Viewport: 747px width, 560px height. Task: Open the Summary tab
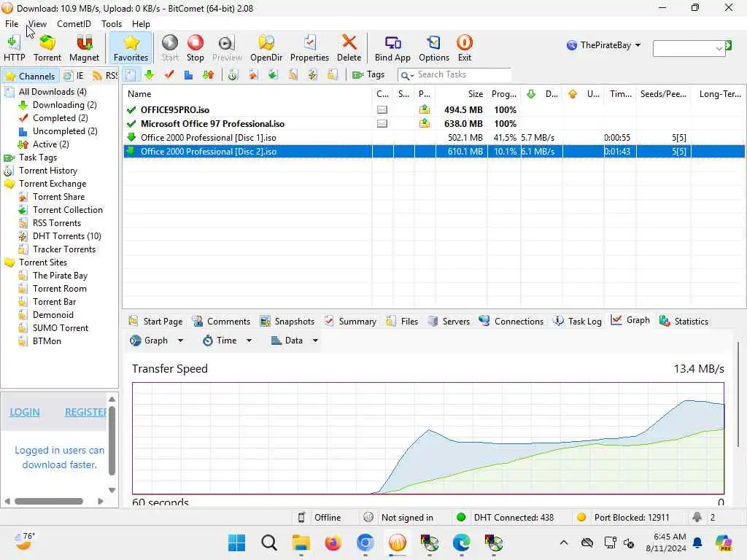click(350, 322)
